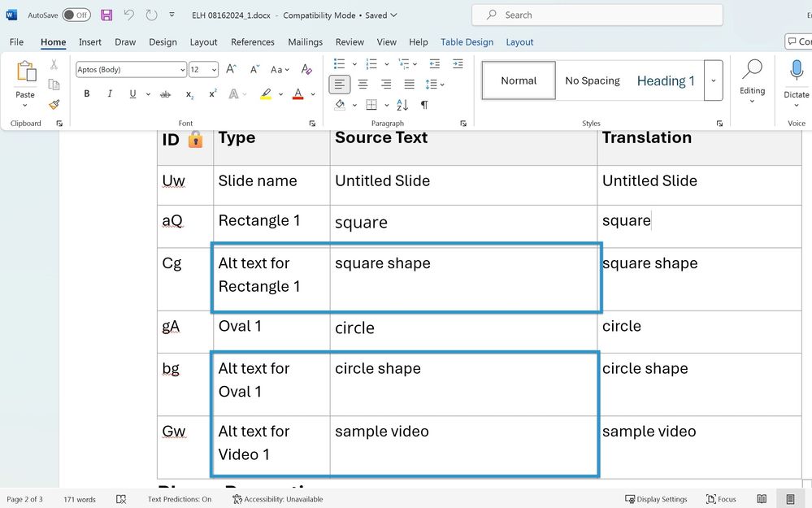Click the Save icon in title bar
812x508 pixels.
106,15
